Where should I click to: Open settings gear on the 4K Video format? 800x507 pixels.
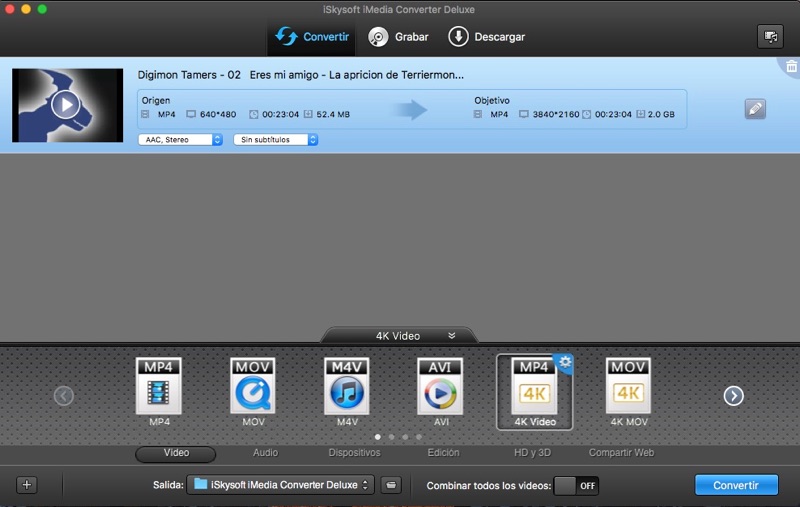click(565, 362)
